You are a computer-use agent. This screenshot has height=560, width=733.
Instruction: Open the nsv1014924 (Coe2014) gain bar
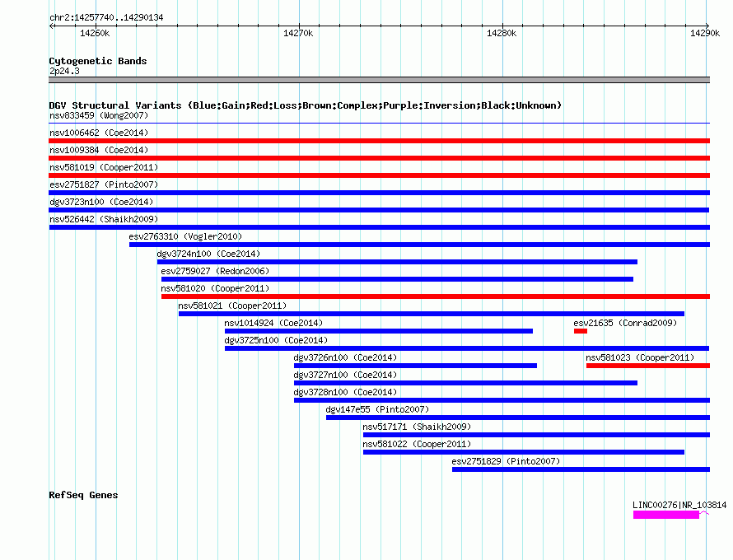379,331
